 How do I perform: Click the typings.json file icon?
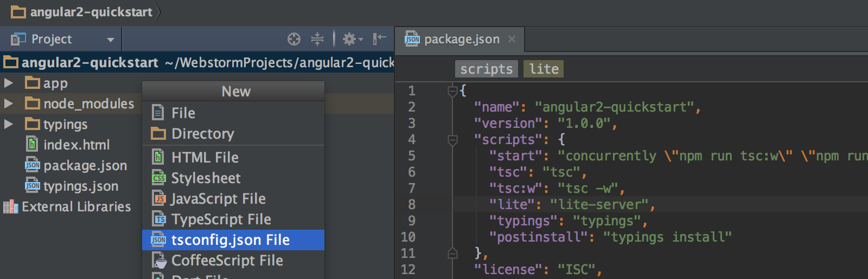33,185
